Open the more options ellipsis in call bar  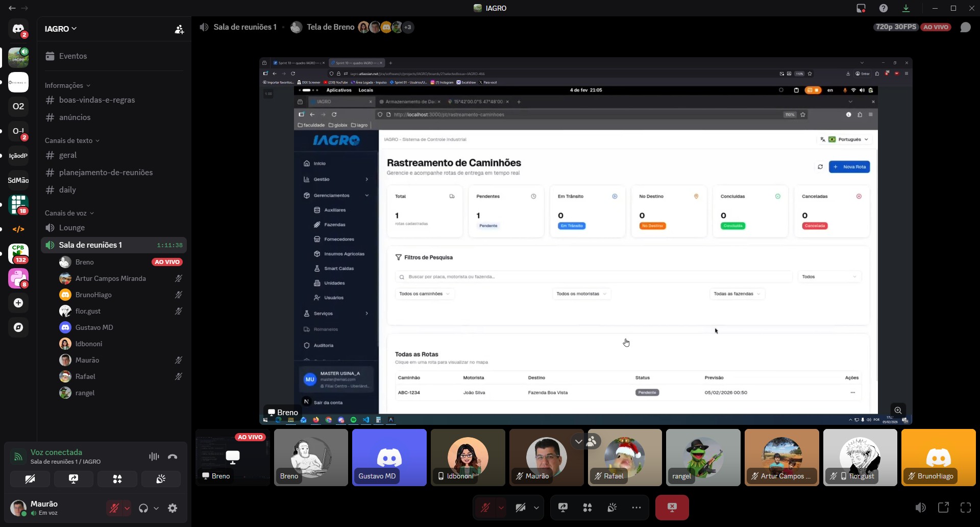click(x=636, y=508)
